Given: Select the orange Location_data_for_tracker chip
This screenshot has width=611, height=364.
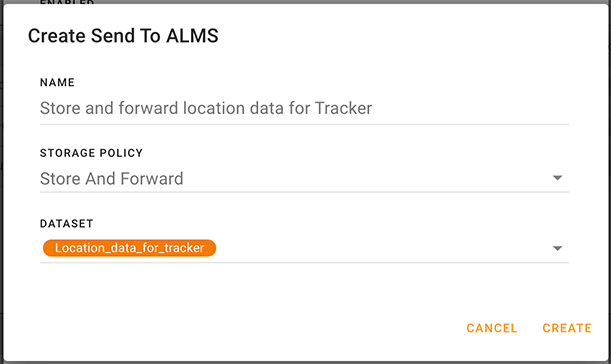Looking at the screenshot, I should pyautogui.click(x=129, y=248).
